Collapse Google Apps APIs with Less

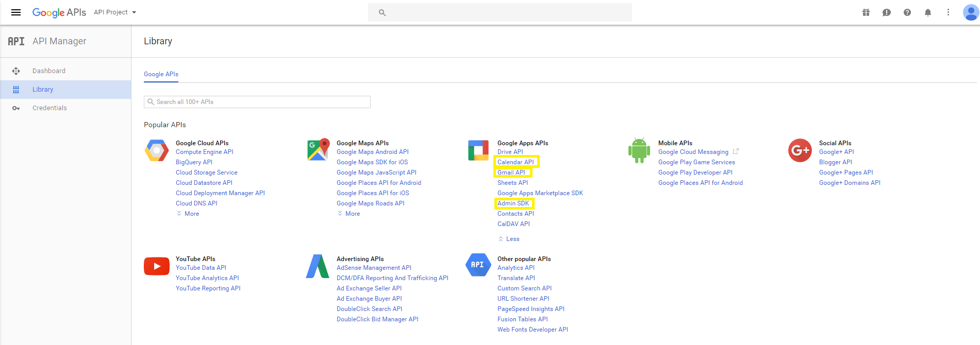tap(509, 239)
